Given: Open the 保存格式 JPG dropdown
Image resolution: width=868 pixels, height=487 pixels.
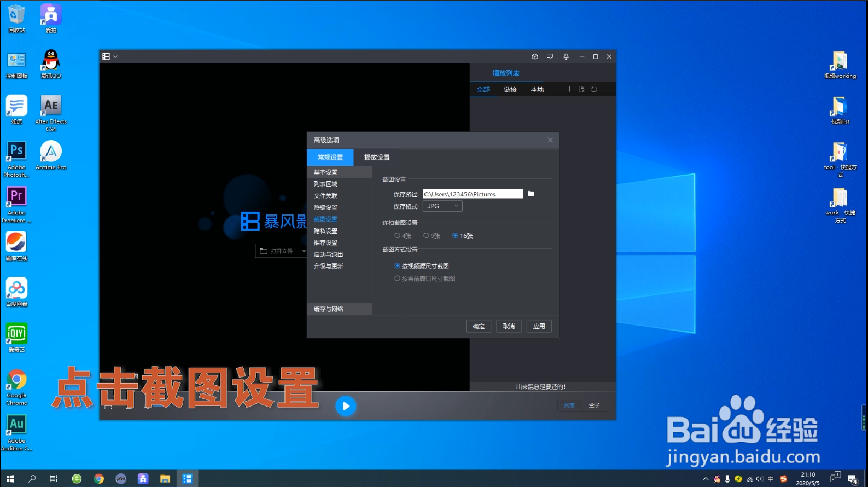Looking at the screenshot, I should (x=442, y=206).
